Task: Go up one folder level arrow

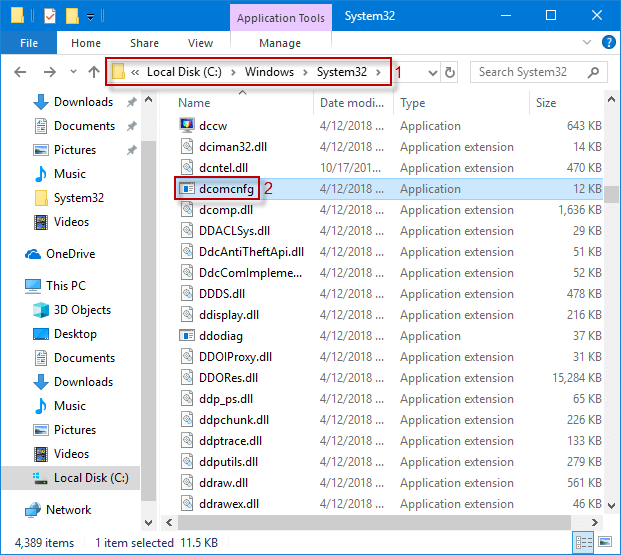Action: (94, 72)
